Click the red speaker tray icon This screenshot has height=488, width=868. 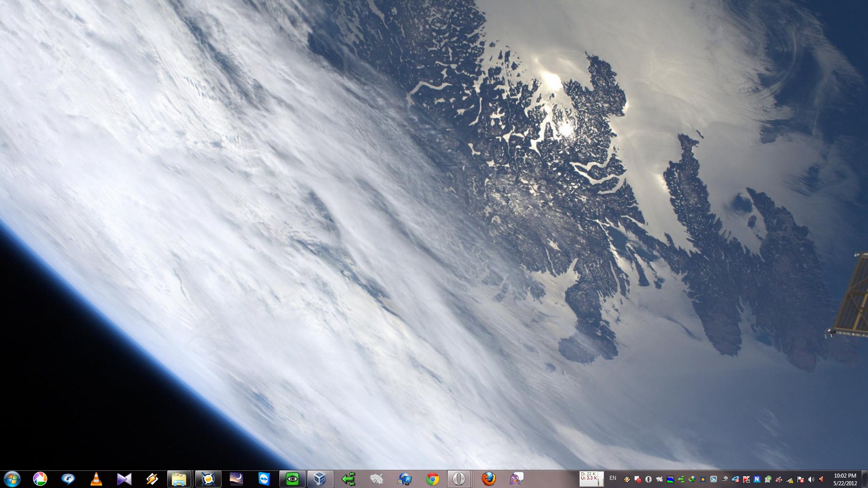[821, 479]
